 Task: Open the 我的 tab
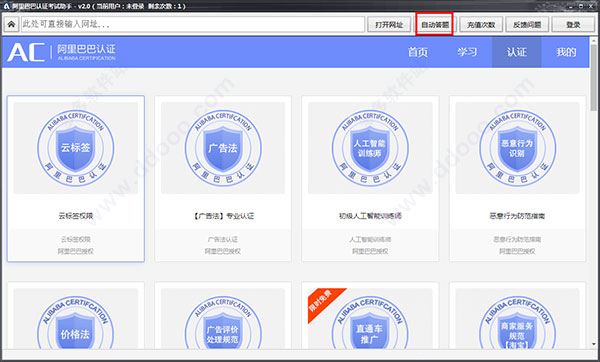(x=566, y=52)
